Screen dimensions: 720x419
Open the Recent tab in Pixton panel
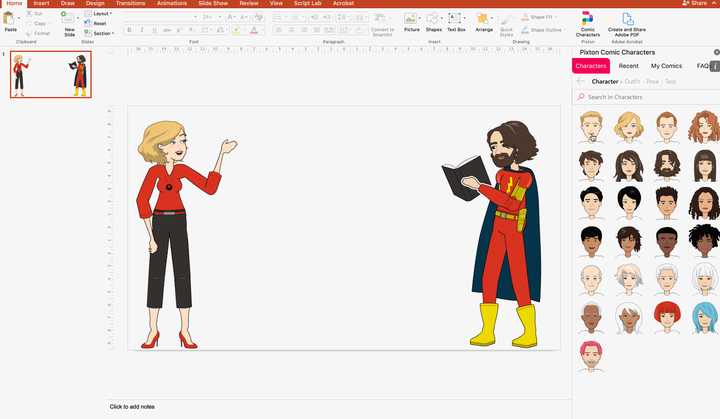pyautogui.click(x=628, y=66)
